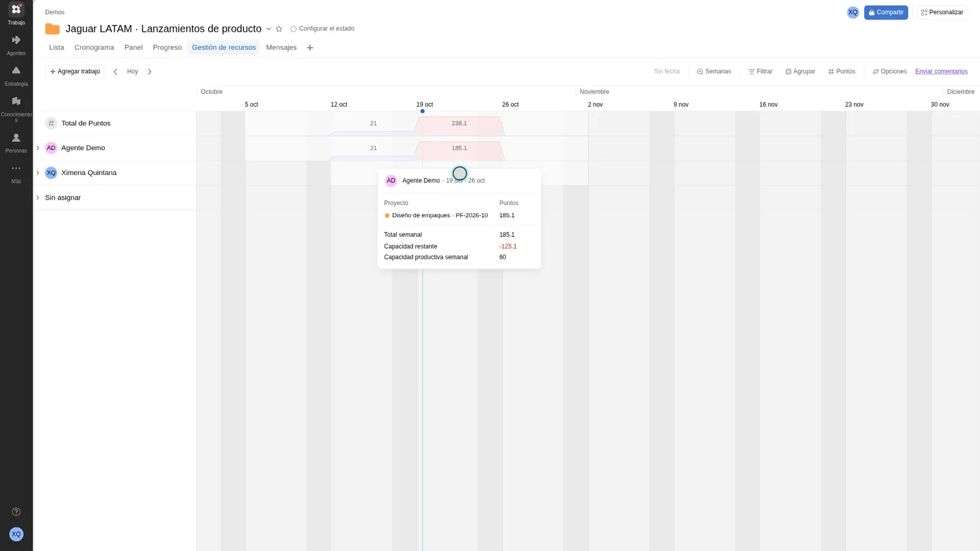Image resolution: width=980 pixels, height=551 pixels.
Task: Click the Compartir button
Action: (886, 12)
